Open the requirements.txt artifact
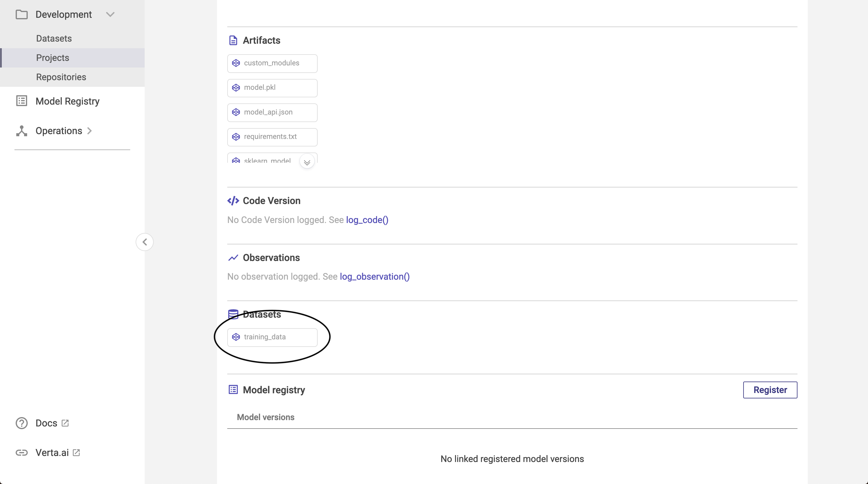 point(272,137)
